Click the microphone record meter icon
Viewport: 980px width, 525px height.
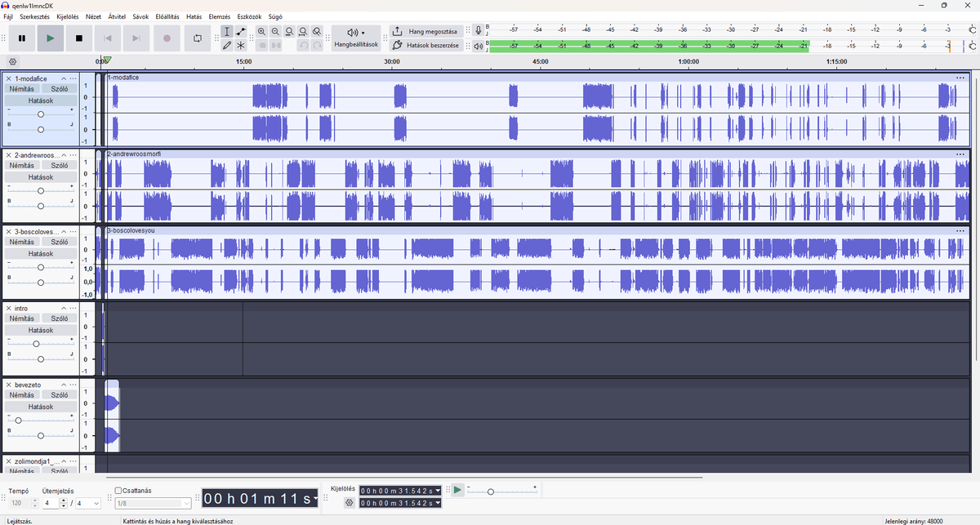coord(479,31)
